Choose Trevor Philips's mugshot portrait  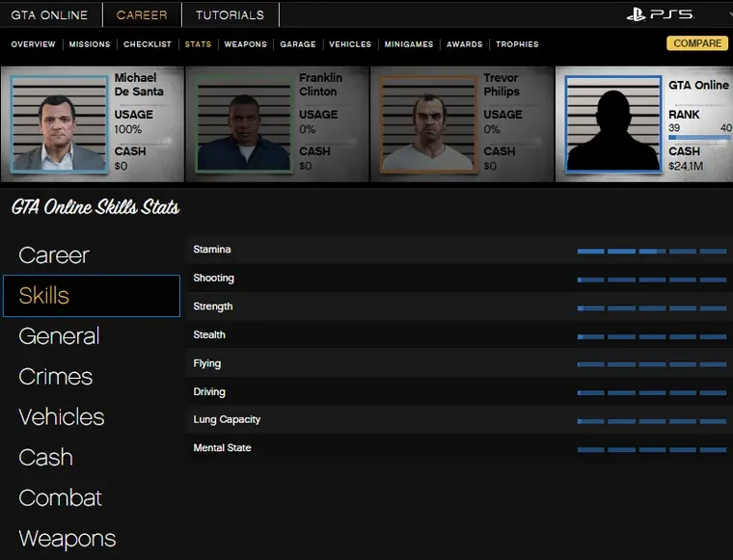(428, 123)
